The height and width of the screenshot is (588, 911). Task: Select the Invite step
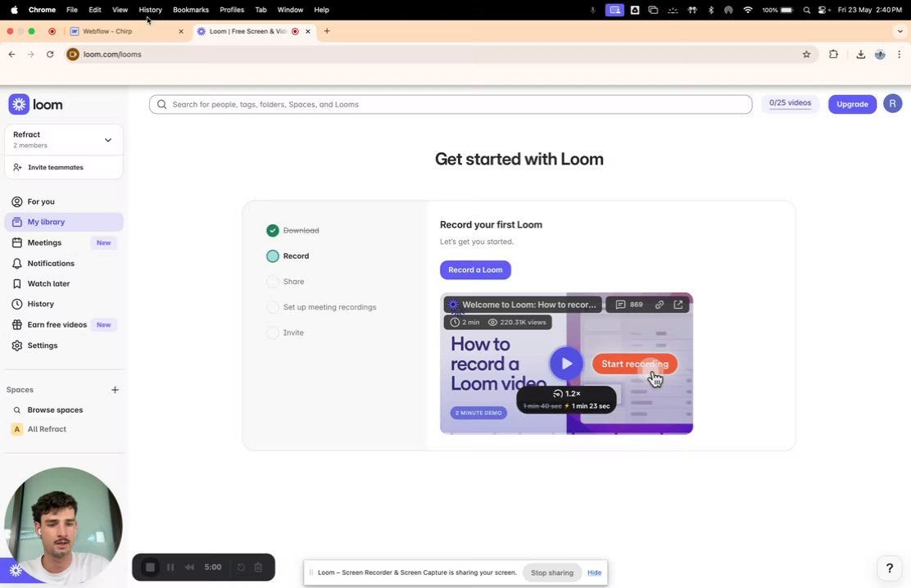pos(285,333)
